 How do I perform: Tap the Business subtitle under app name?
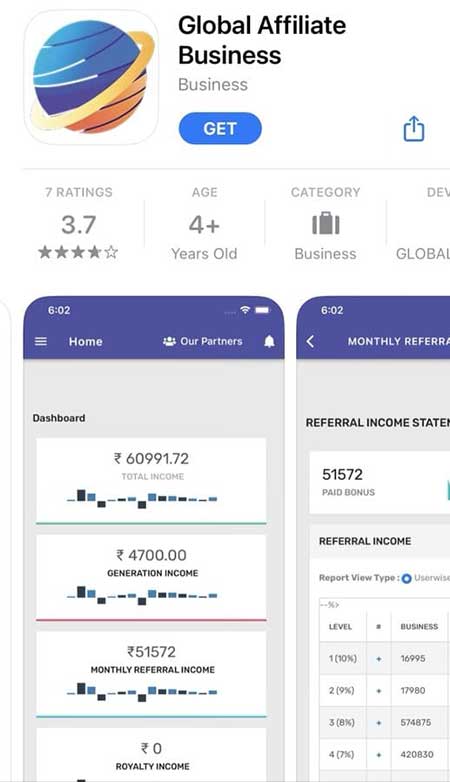pos(213,84)
